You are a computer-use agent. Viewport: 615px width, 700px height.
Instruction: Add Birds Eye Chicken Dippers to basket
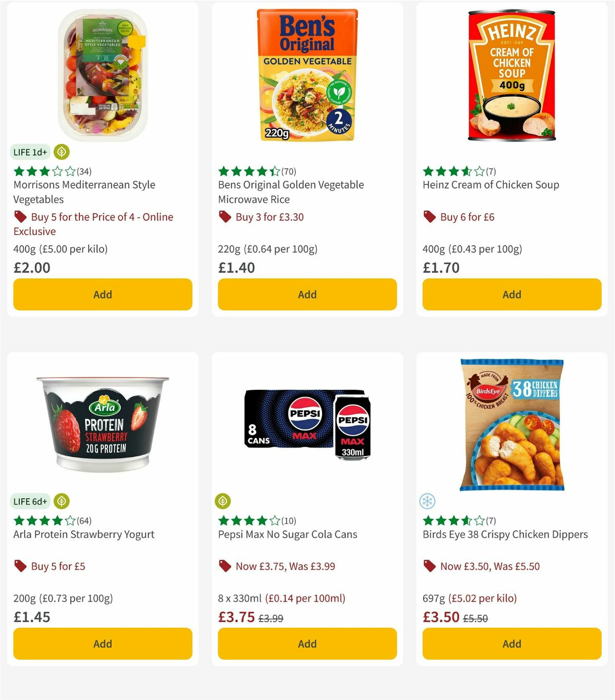[x=511, y=644]
